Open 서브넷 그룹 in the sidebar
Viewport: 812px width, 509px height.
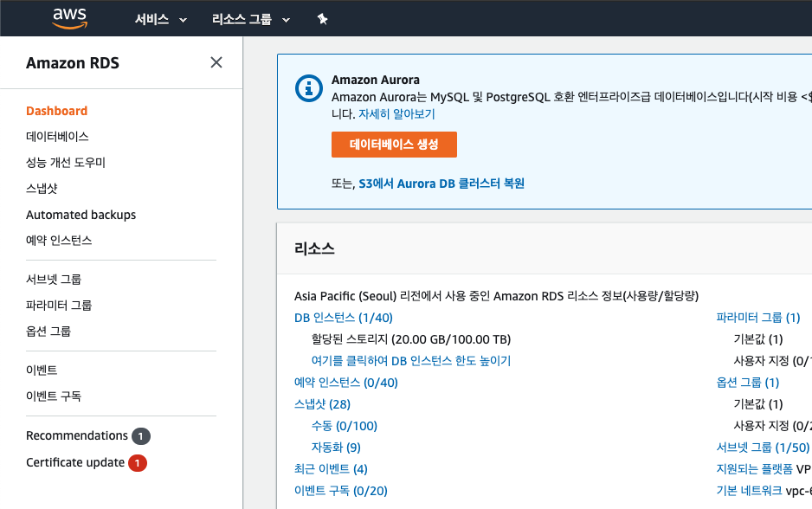pyautogui.click(x=54, y=279)
